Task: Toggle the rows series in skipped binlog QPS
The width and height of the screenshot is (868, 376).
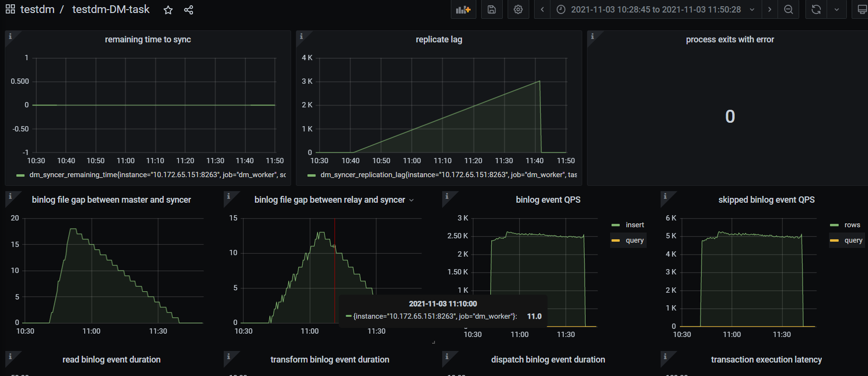Action: click(852, 225)
